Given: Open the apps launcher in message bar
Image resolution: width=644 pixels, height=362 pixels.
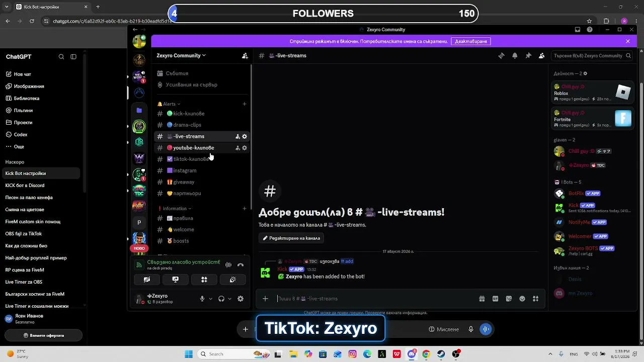Looking at the screenshot, I should pos(536,299).
